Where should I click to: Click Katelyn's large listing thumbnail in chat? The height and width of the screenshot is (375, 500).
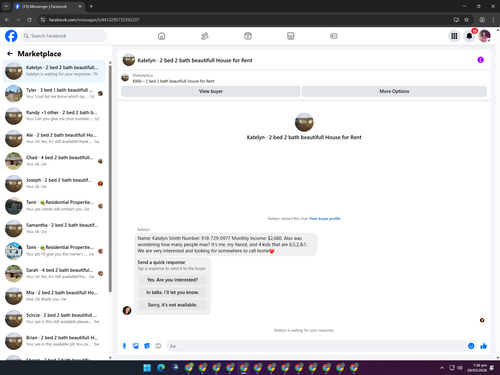pyautogui.click(x=304, y=122)
